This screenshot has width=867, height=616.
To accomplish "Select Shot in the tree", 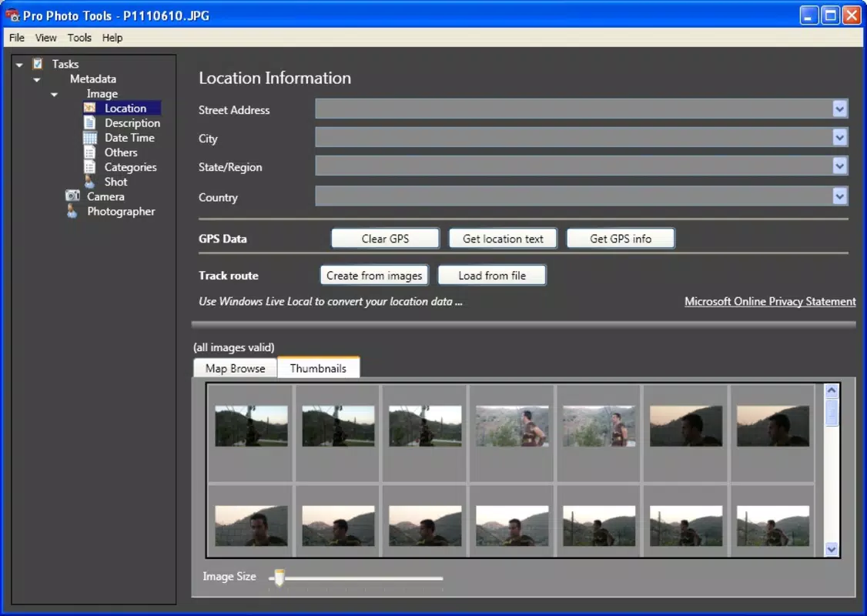I will pos(115,182).
